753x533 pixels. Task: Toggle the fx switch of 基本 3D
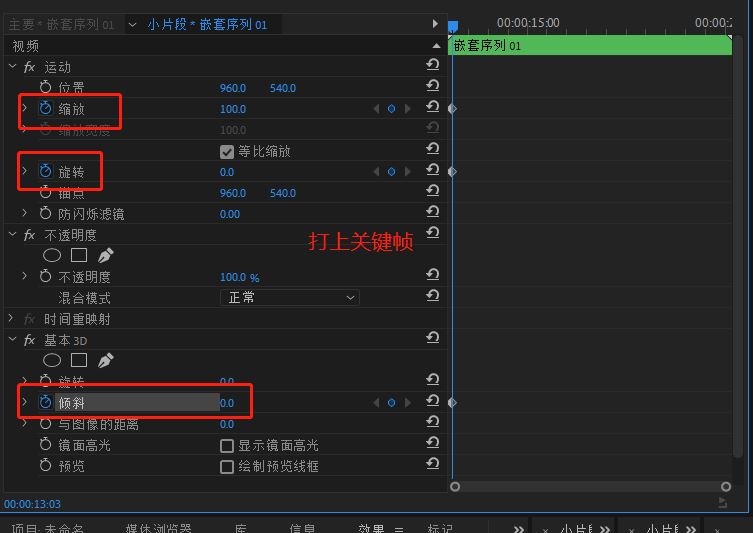coord(29,340)
